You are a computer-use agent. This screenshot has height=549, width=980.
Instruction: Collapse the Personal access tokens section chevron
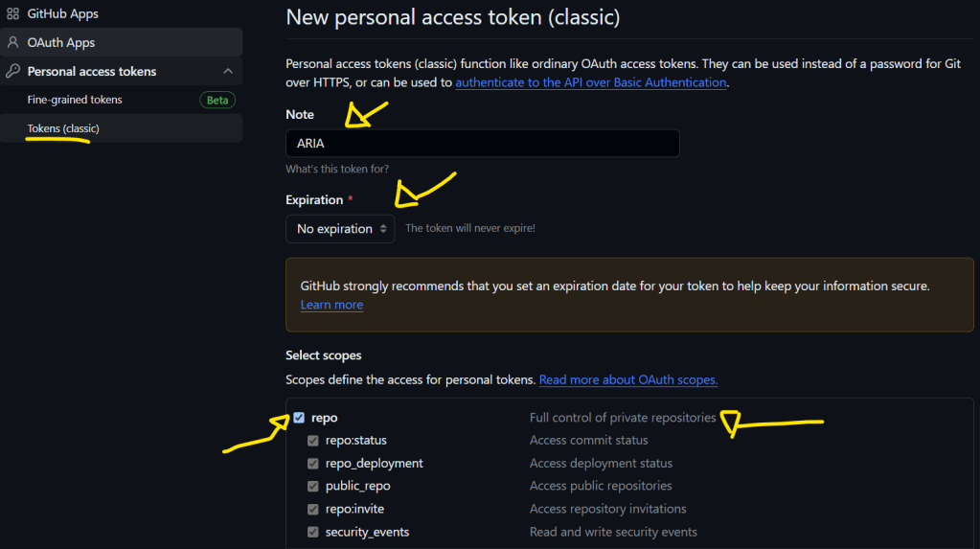click(228, 72)
